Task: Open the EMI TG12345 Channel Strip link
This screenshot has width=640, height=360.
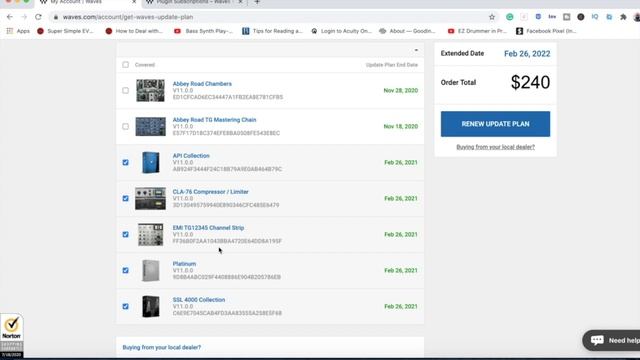Action: point(208,227)
